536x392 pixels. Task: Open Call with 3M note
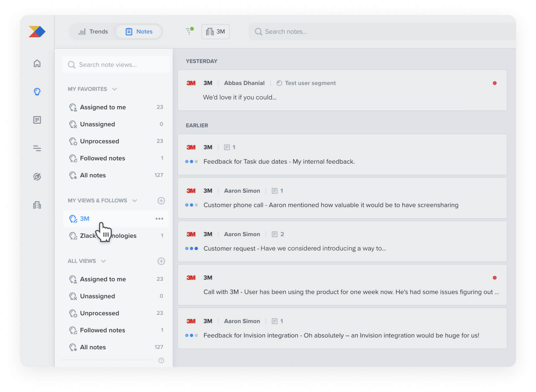(342, 285)
